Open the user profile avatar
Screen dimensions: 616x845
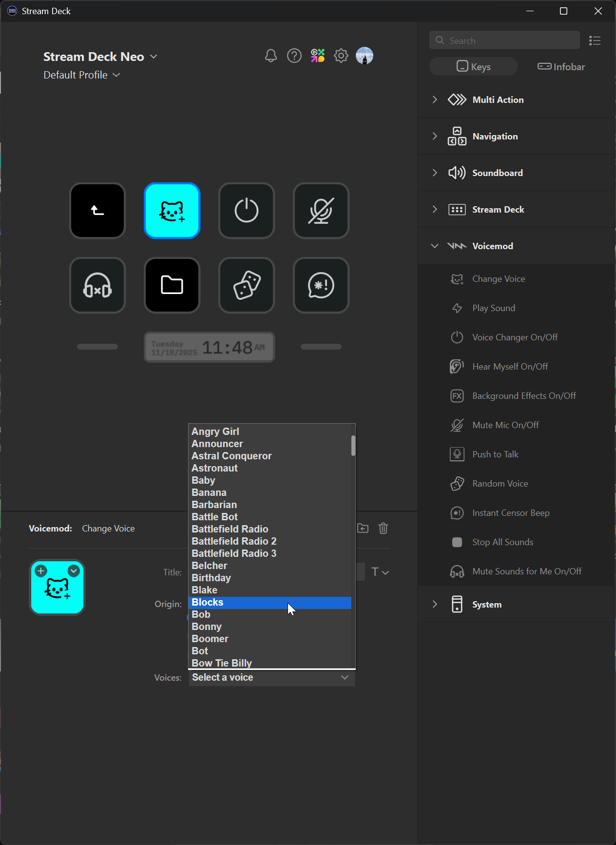tap(365, 56)
